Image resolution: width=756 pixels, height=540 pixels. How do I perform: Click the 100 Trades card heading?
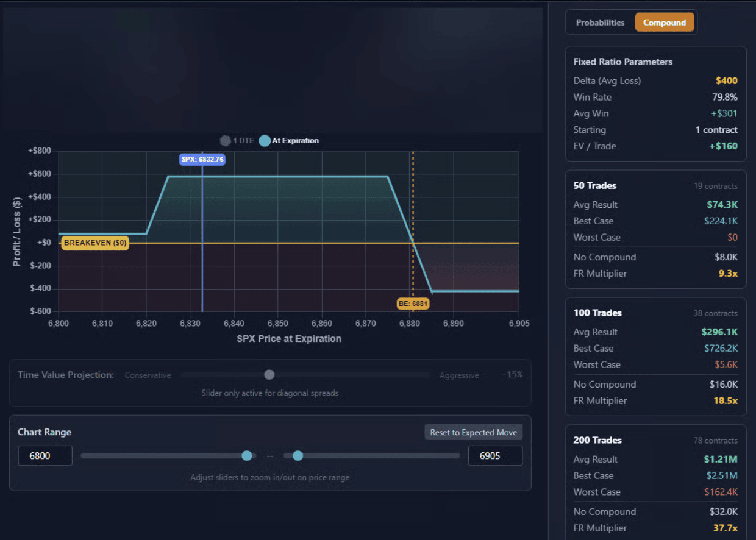[597, 313]
